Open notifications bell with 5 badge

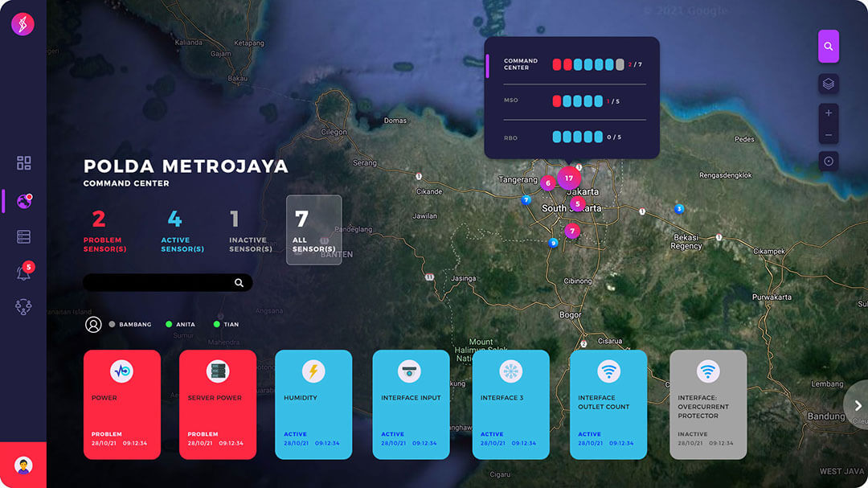[23, 273]
